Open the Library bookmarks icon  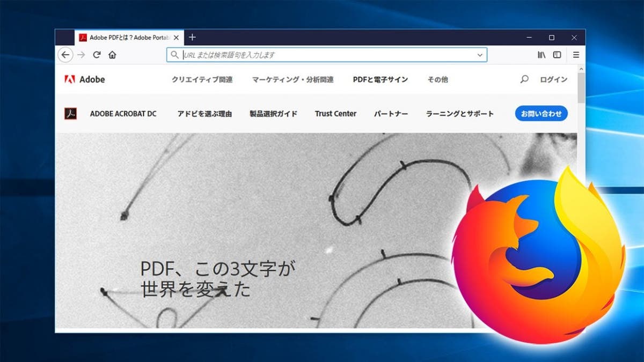pos(541,55)
